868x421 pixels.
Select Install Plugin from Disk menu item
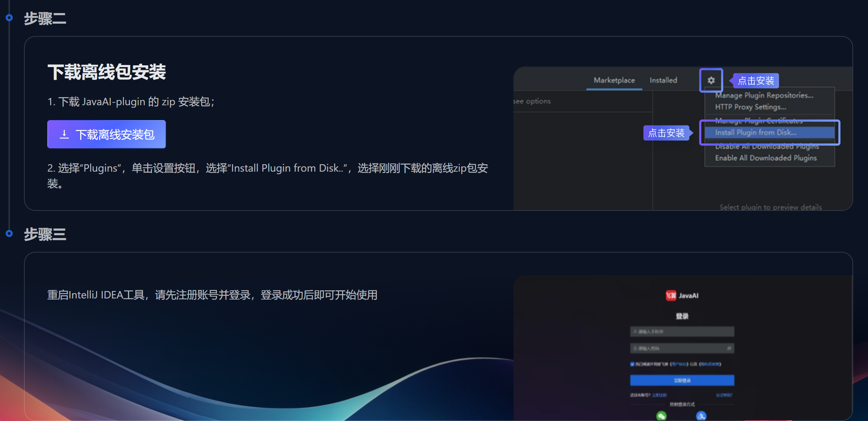click(x=756, y=132)
